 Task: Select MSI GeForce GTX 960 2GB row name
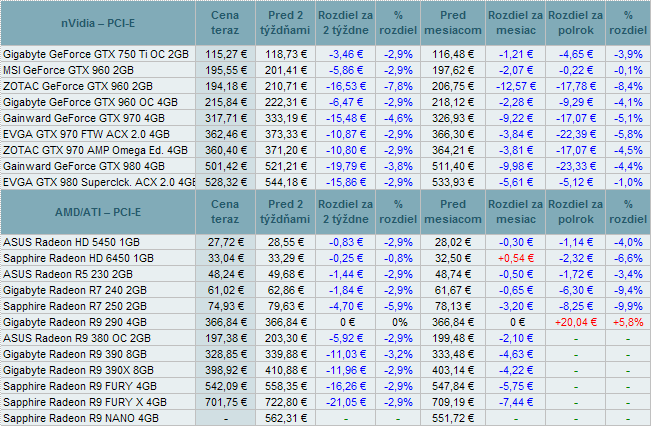click(x=69, y=70)
